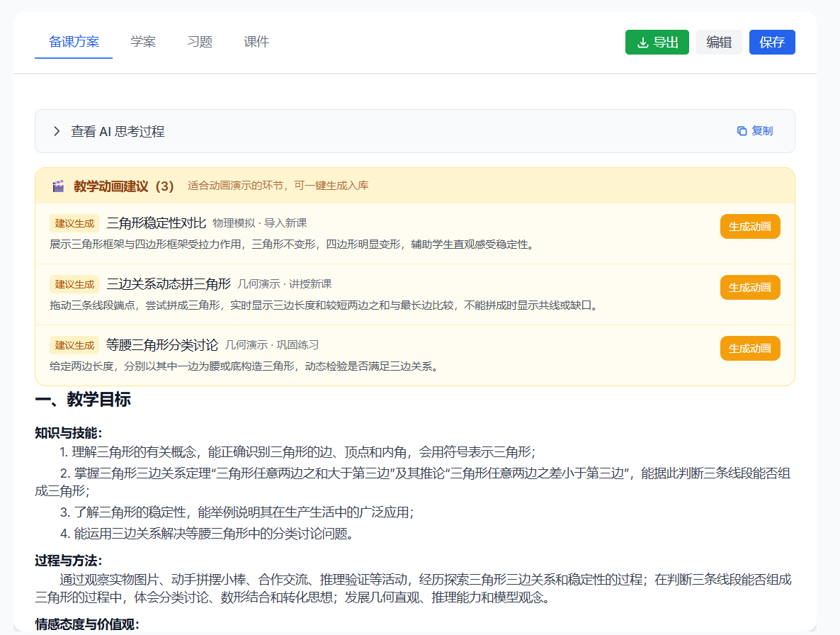
Task: Switch to the 备课方案 tab
Action: [x=74, y=42]
